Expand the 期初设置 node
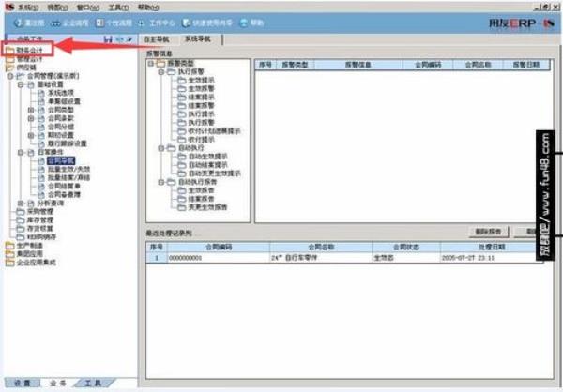This screenshot has width=563, height=392. 31,135
